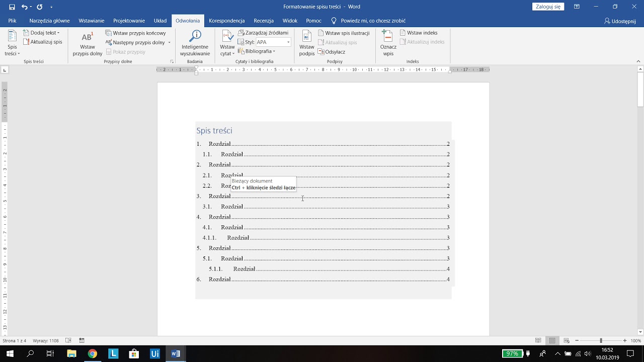Image resolution: width=644 pixels, height=362 pixels.
Task: Click the tab selector at ruler corner
Action: coord(5,70)
